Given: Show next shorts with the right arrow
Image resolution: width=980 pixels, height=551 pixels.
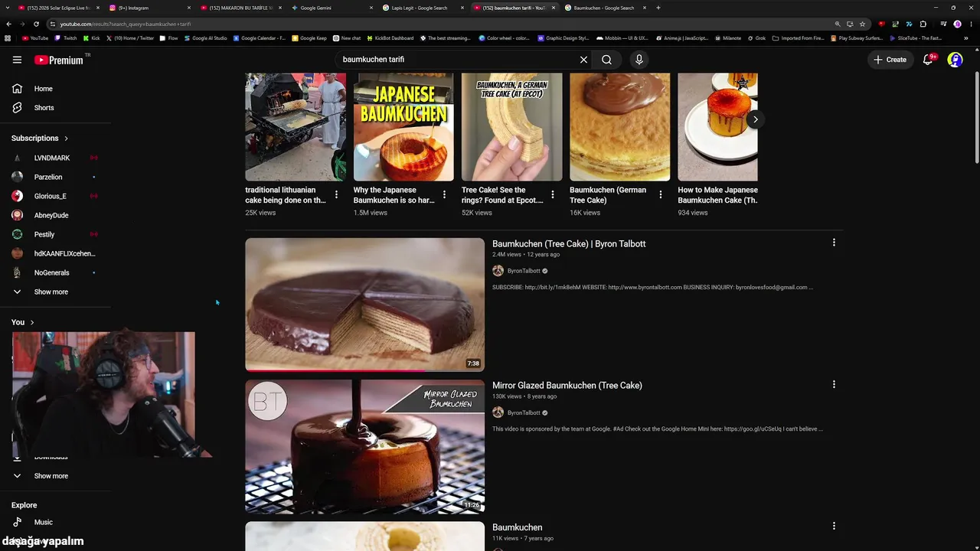Looking at the screenshot, I should [x=755, y=119].
